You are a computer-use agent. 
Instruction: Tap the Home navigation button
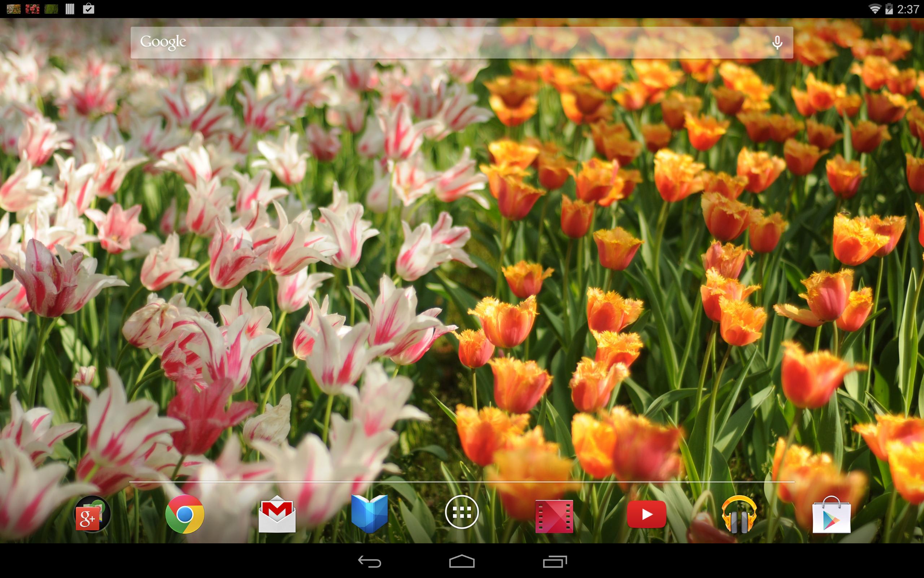click(462, 561)
